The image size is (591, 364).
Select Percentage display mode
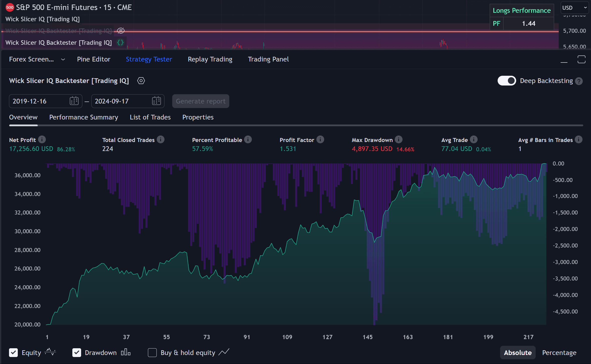click(559, 352)
